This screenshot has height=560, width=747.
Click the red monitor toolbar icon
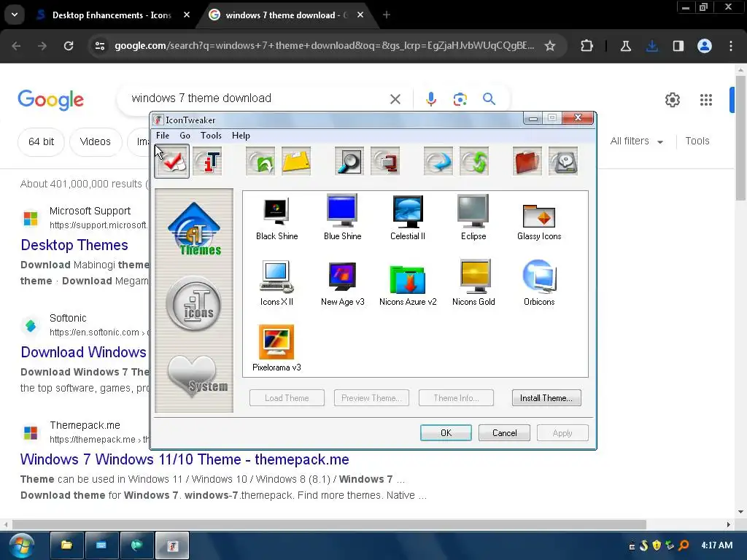[x=385, y=161]
